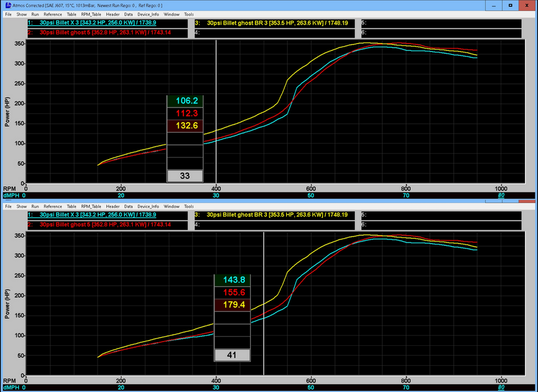Screen dimensions: 538x392
Task: Open the RPM_Table menu in the top window
Action: pos(91,15)
